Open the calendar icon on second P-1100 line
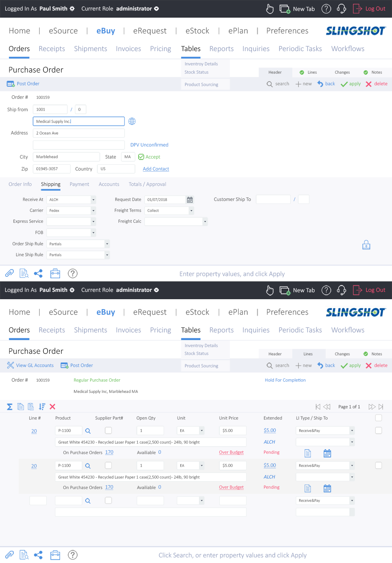The image size is (392, 563). click(327, 488)
